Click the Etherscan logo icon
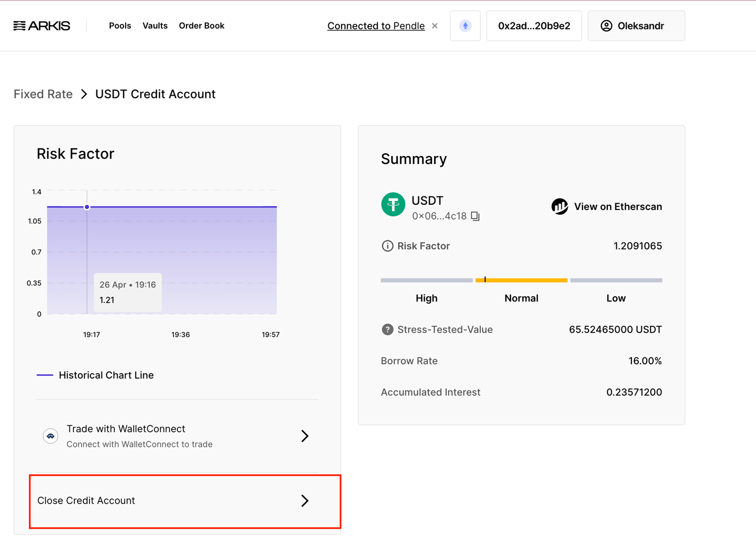This screenshot has height=537, width=756. 560,207
